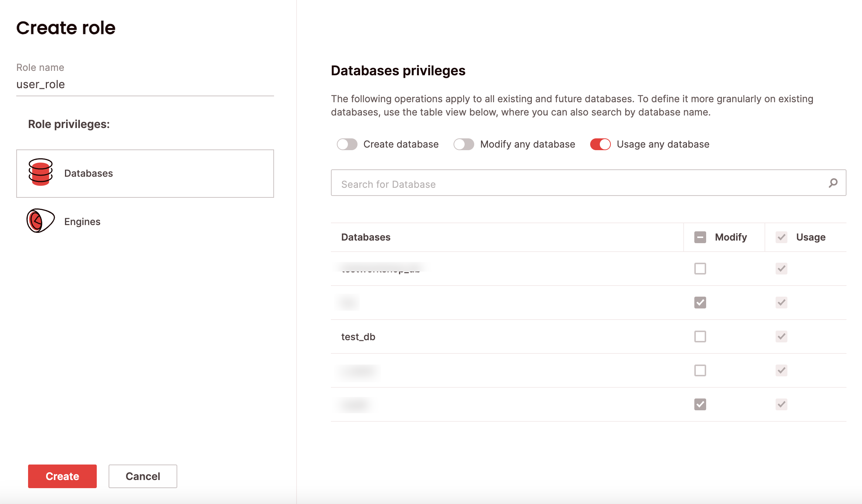Click the 'Create role' title
This screenshot has height=504, width=862.
66,28
